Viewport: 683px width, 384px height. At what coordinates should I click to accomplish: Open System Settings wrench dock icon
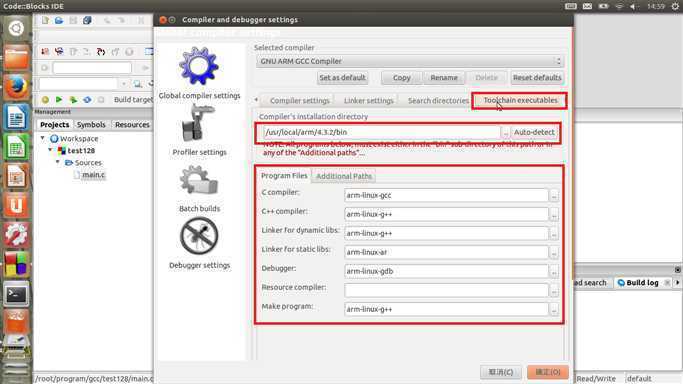[x=16, y=235]
